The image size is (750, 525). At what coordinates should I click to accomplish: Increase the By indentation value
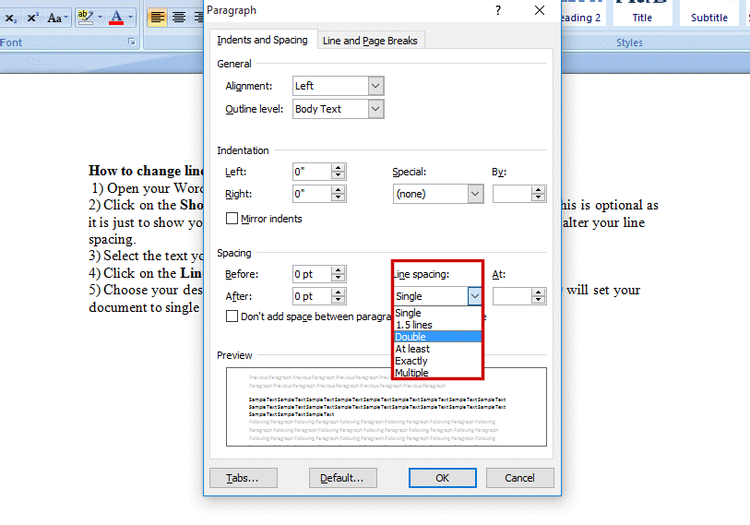point(538,190)
